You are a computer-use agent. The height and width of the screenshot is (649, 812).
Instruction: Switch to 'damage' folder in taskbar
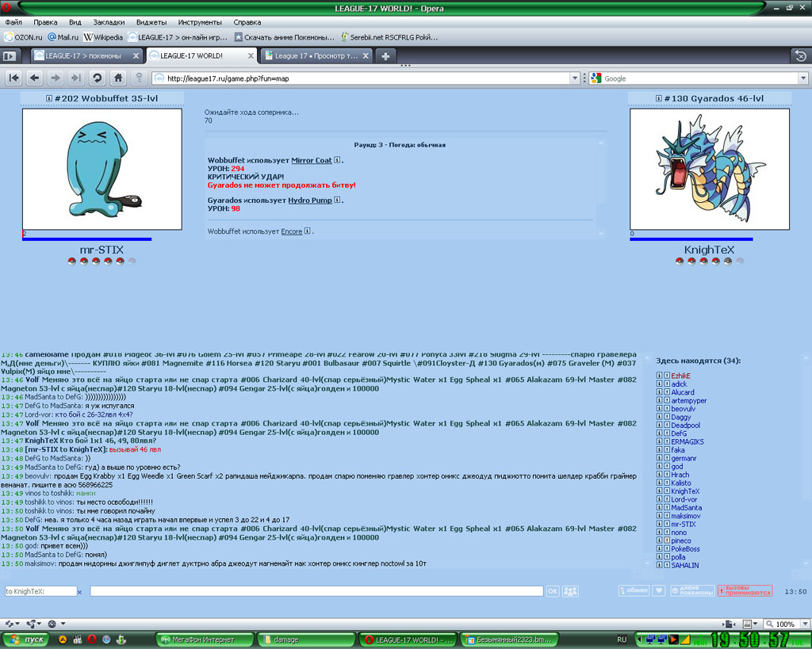pyautogui.click(x=306, y=639)
